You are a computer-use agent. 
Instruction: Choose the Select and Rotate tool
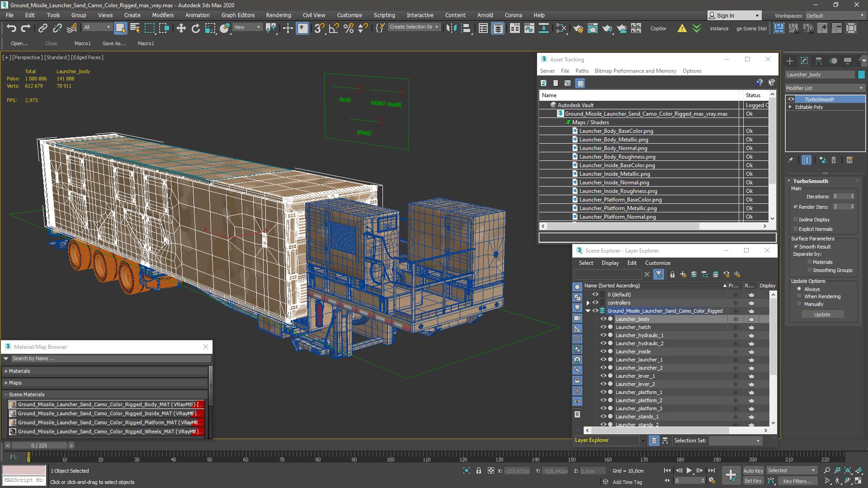(195, 28)
